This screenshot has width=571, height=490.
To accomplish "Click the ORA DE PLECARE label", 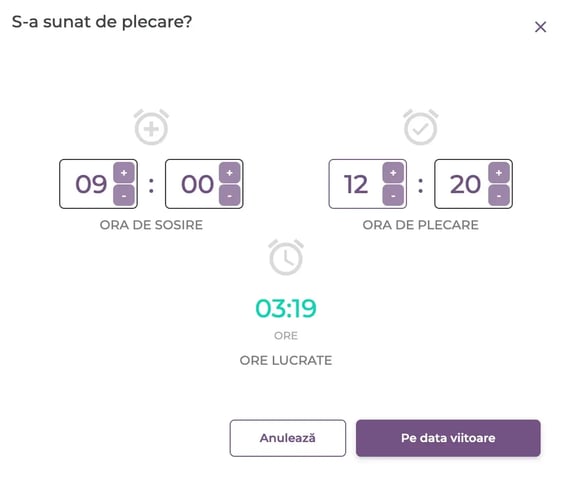I will (x=421, y=225).
